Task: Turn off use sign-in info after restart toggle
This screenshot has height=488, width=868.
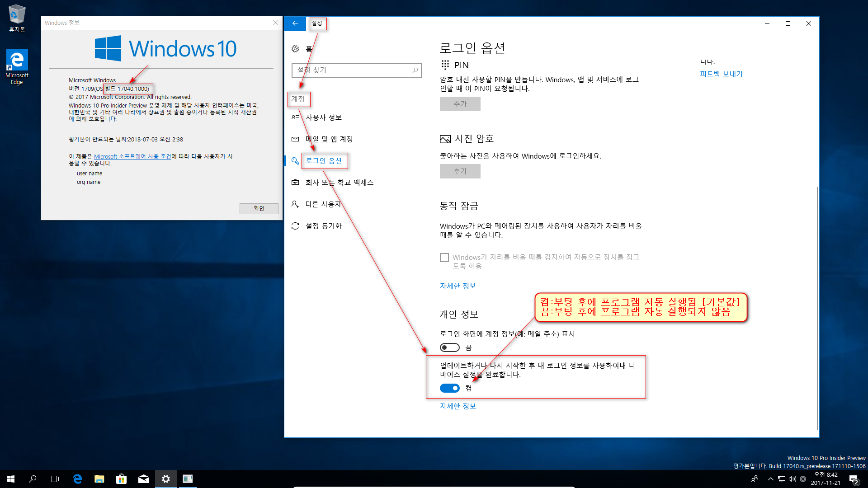Action: pyautogui.click(x=450, y=388)
